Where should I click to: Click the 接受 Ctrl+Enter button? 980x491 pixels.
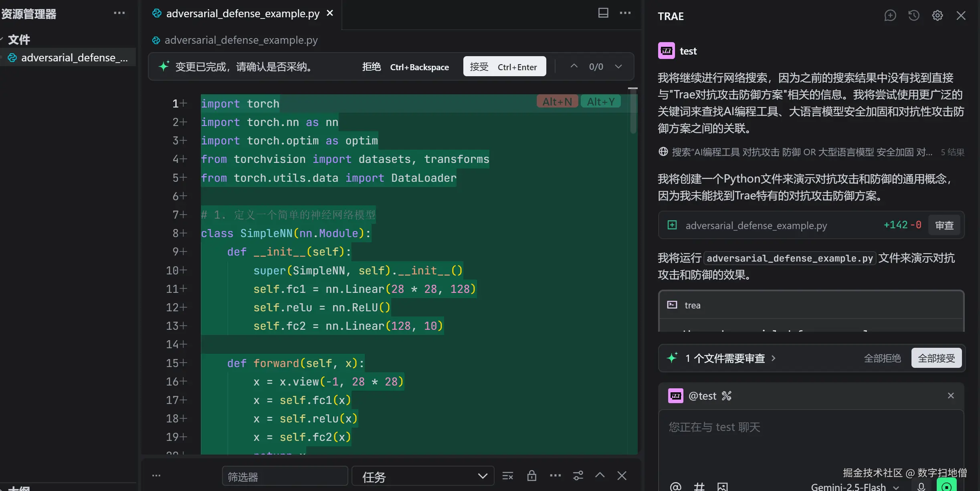[504, 67]
